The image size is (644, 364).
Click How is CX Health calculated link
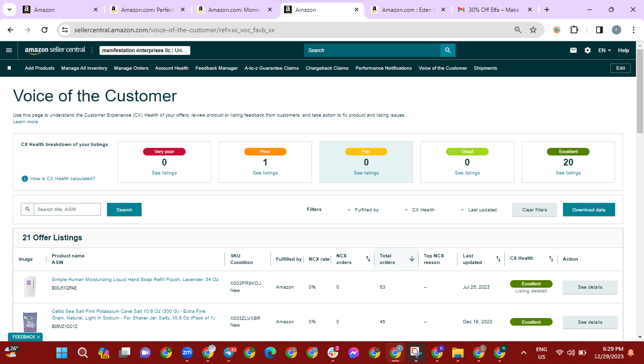pos(63,179)
